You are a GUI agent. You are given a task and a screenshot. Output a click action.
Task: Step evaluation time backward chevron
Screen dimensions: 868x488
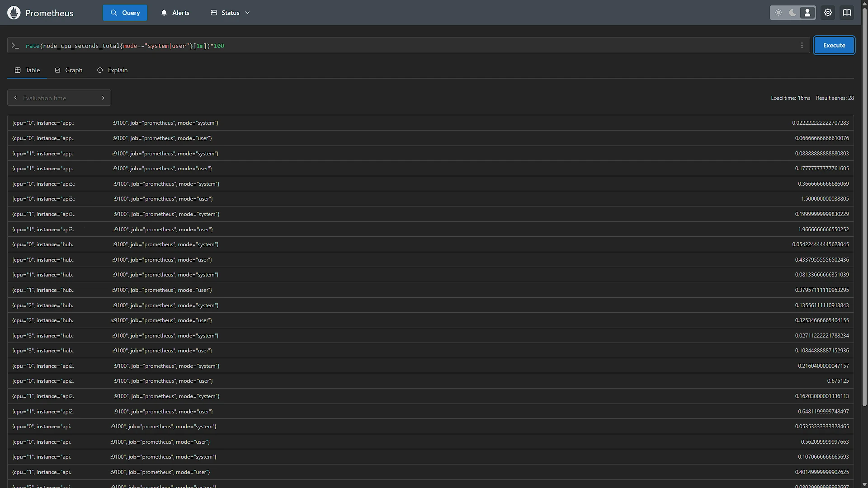(15, 98)
